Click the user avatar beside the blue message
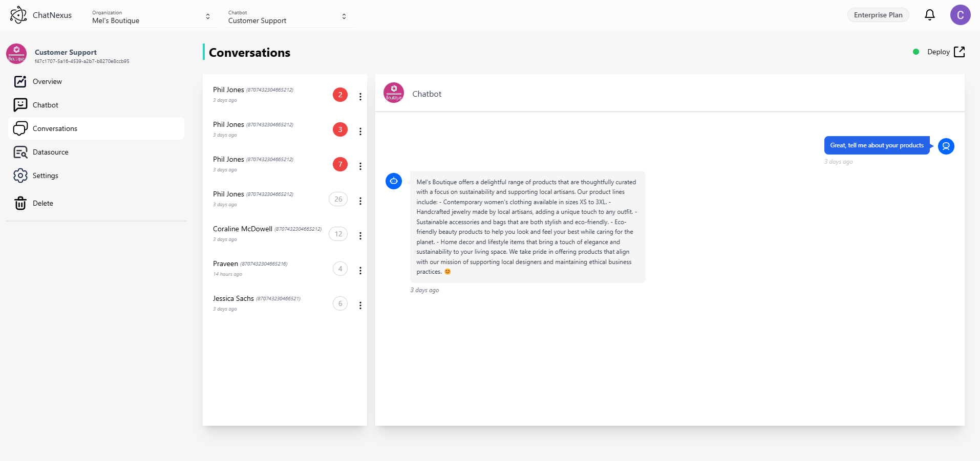This screenshot has width=980, height=461. [x=946, y=146]
